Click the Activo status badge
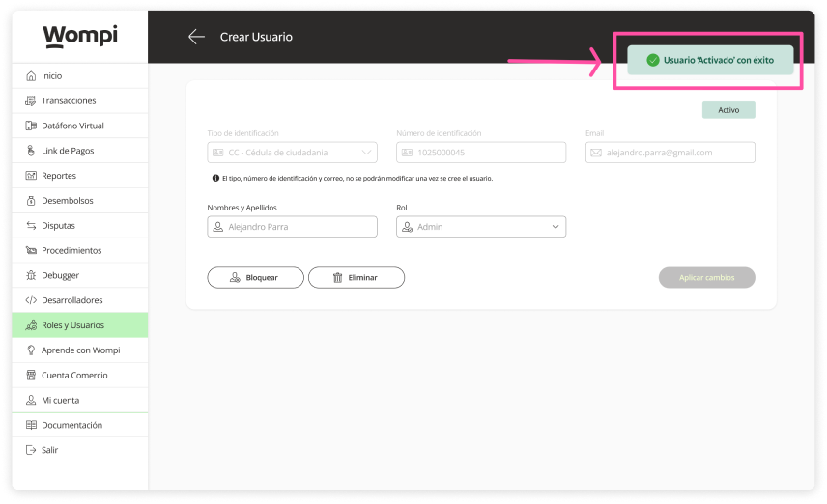Viewport: 827px width, 504px height. tap(728, 110)
